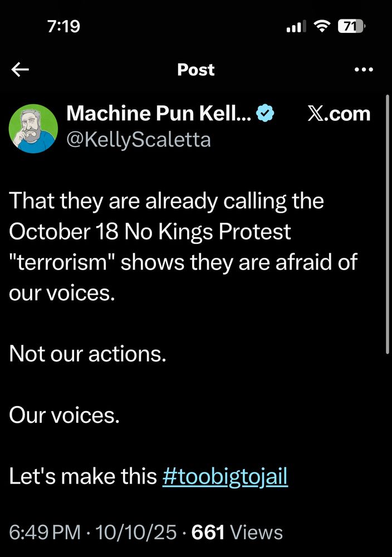The image size is (392, 557).
Task: Tap the @KellyScaletta handle
Action: pos(139,139)
